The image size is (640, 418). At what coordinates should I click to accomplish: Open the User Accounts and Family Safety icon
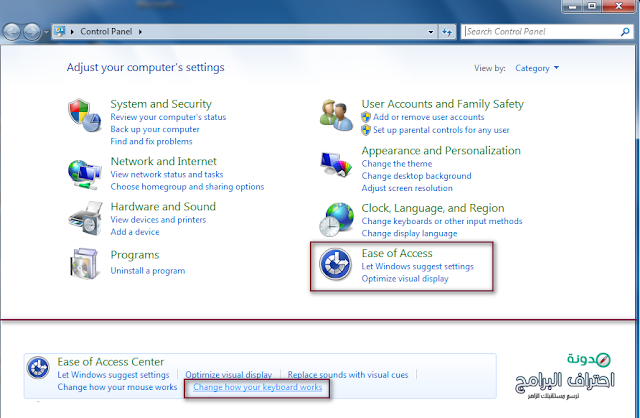coord(336,115)
